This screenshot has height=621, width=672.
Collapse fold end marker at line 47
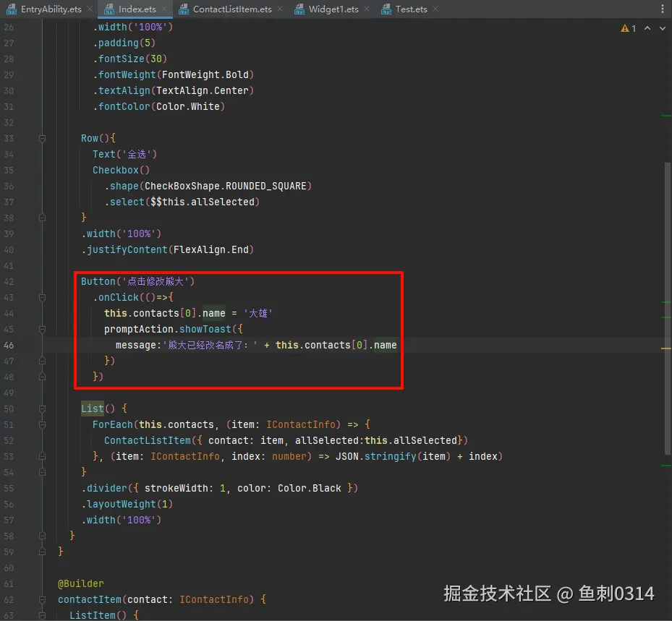pyautogui.click(x=42, y=361)
